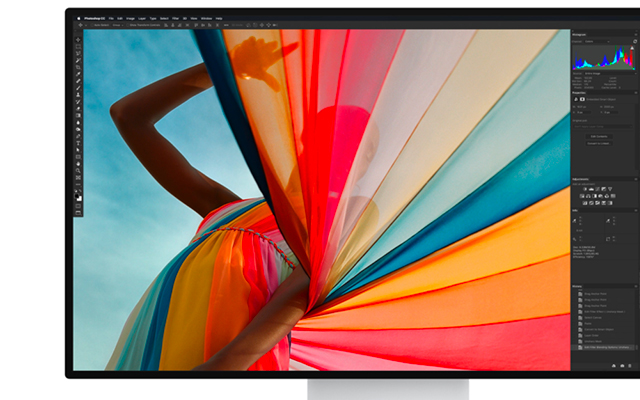640x400 pixels.
Task: Select the Type tool
Action: [x=78, y=143]
